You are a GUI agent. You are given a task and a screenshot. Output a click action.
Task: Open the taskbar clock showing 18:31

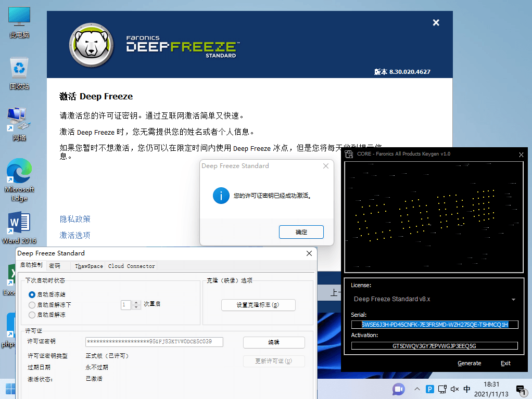click(491, 389)
